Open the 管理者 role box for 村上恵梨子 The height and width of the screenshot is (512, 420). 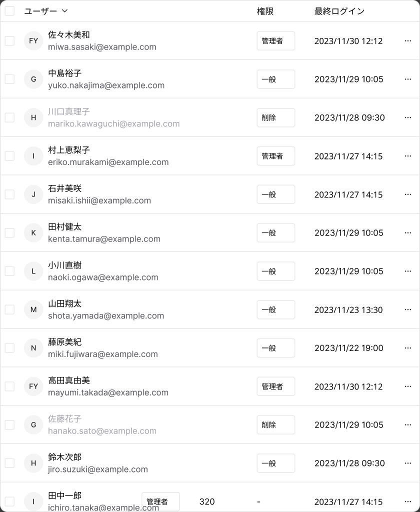(276, 156)
